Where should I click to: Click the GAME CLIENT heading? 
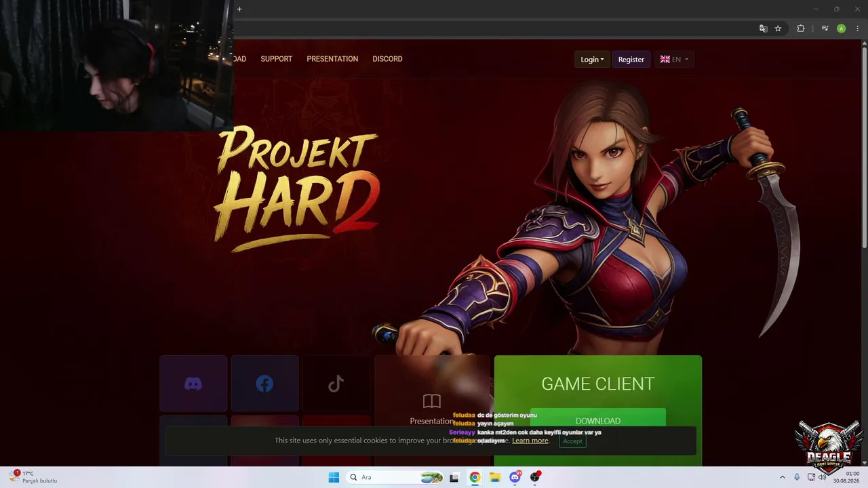(x=598, y=384)
